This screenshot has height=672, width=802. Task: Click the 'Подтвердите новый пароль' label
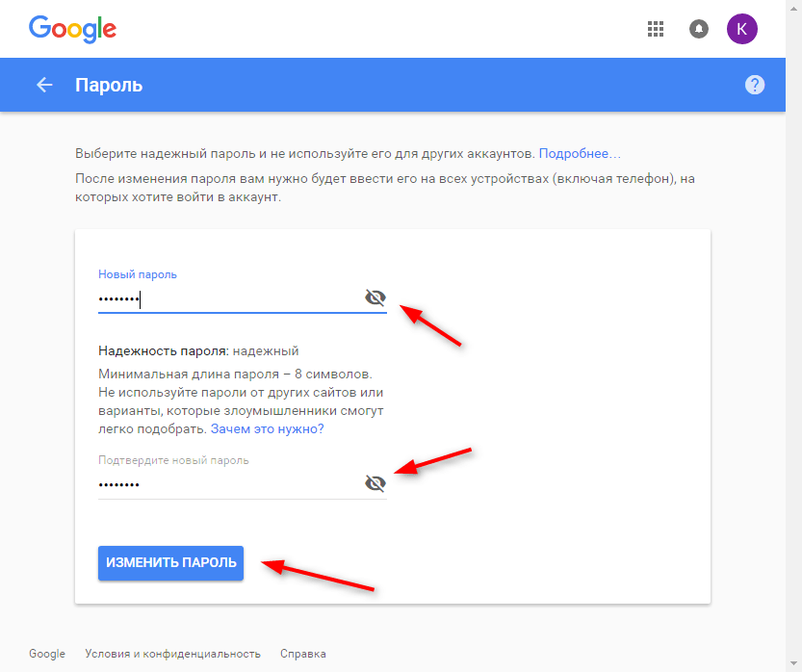(x=173, y=460)
